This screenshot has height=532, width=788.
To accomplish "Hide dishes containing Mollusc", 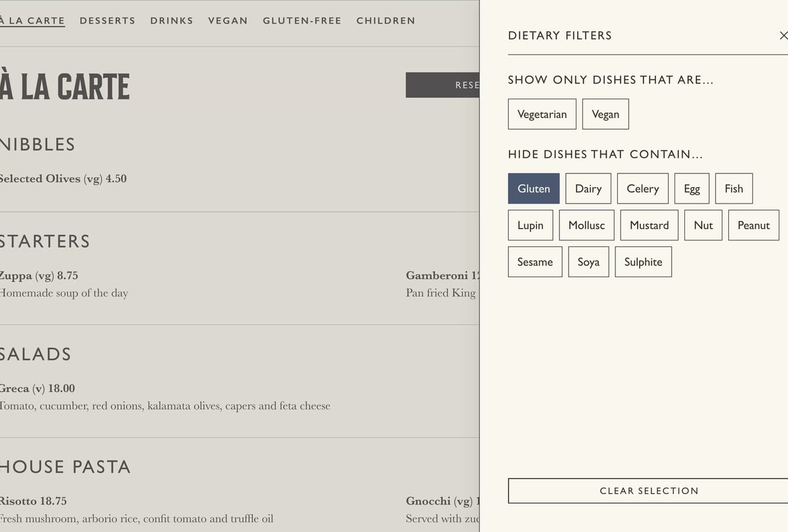I will click(586, 225).
